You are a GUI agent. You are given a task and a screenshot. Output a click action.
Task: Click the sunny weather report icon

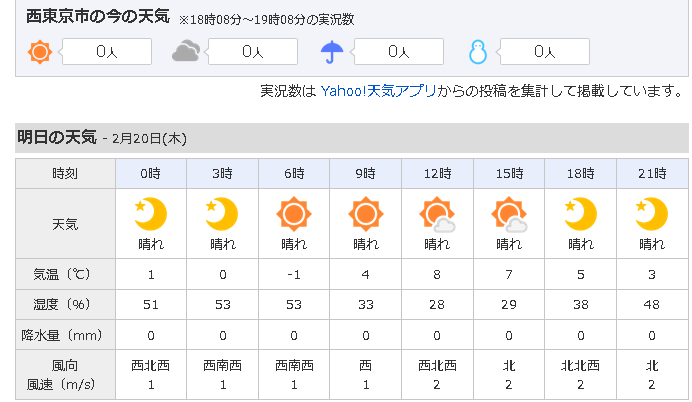pos(40,52)
